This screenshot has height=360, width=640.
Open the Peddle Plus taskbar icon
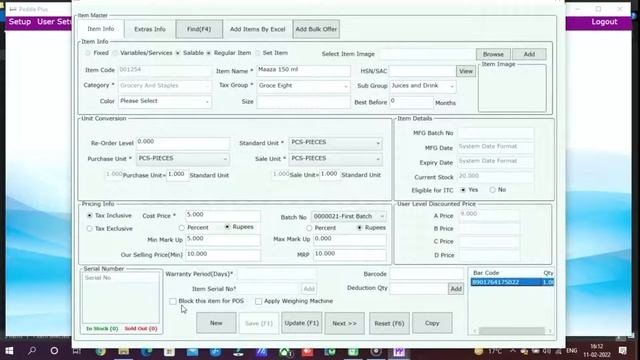399,351
